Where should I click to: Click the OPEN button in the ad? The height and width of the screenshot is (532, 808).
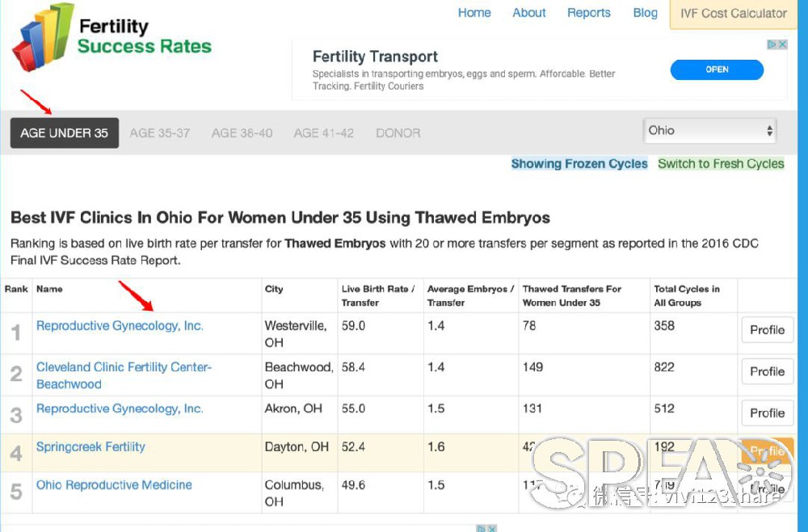click(x=717, y=69)
